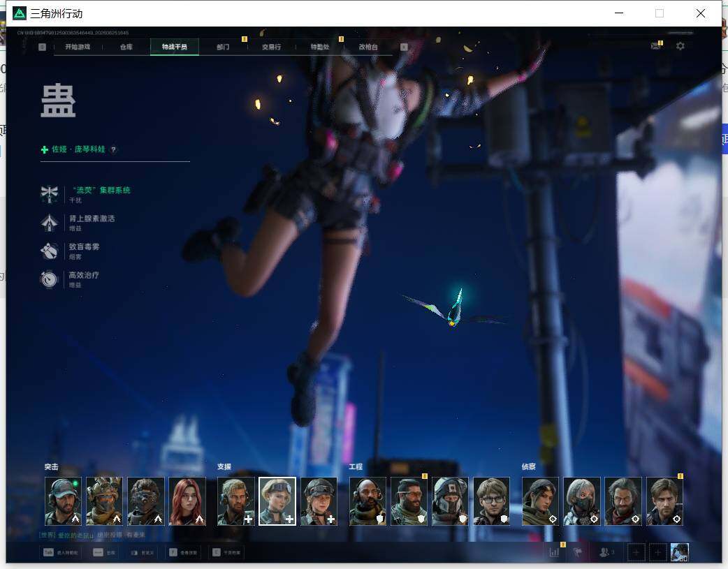Select the 流荧 集群系统 skill icon

coord(49,194)
